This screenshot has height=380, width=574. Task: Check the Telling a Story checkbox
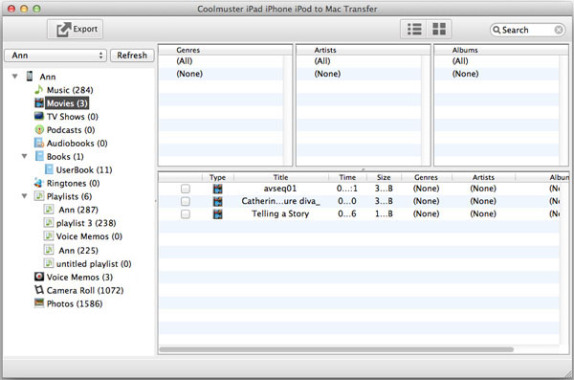coord(186,214)
